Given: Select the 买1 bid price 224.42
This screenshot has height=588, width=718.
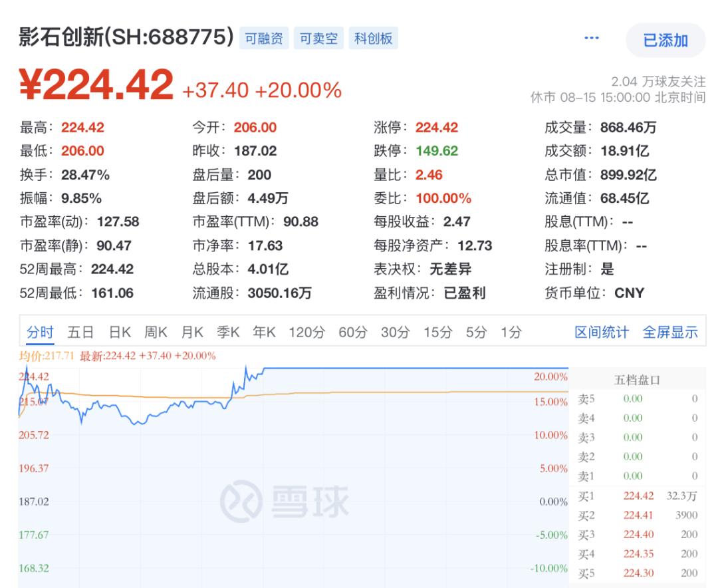Looking at the screenshot, I should coord(638,496).
